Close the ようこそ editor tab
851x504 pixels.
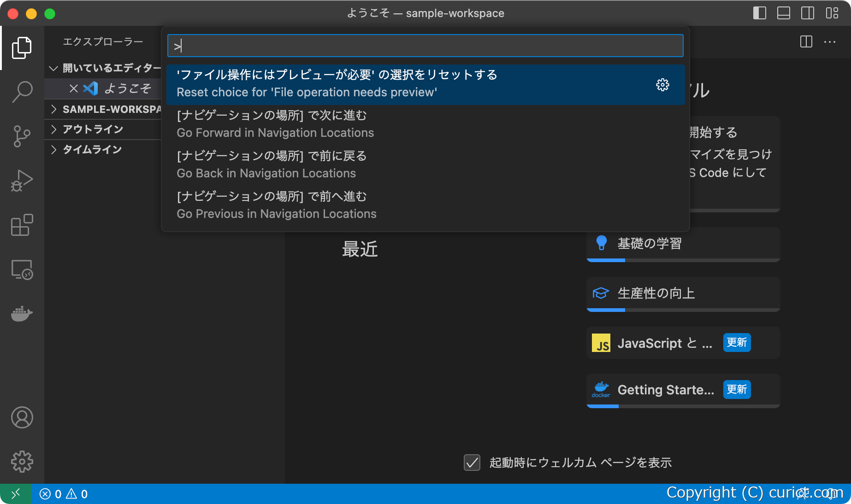point(74,88)
